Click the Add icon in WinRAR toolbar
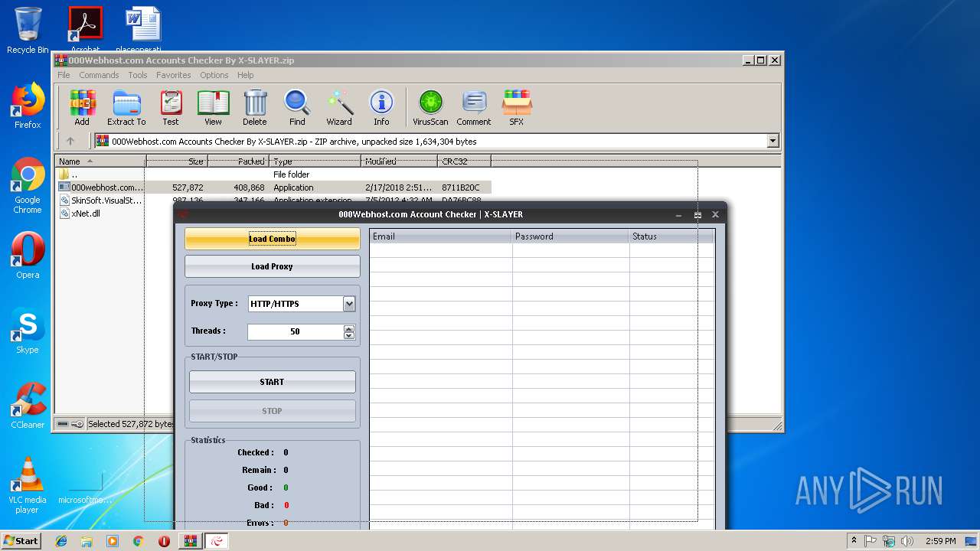 tap(82, 107)
